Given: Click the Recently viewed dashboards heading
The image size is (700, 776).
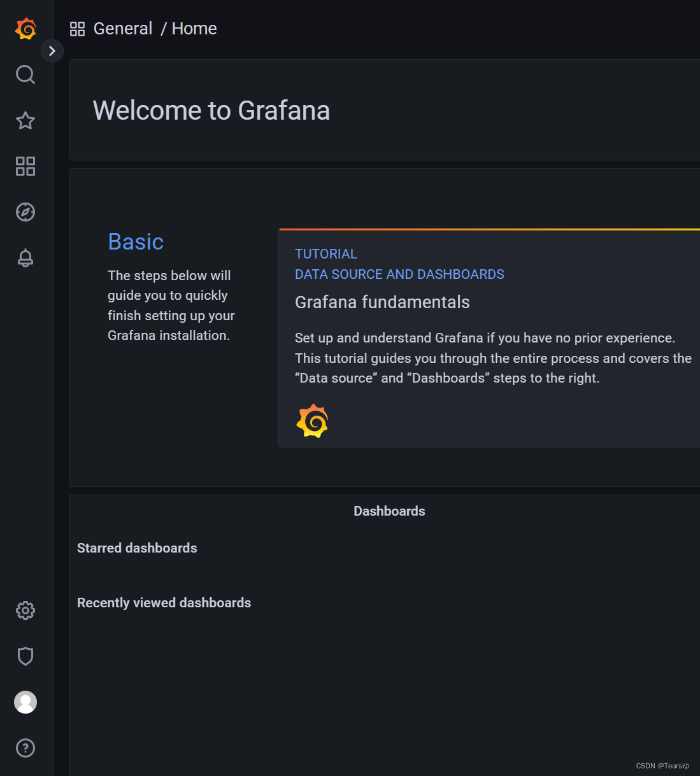Looking at the screenshot, I should pos(164,603).
